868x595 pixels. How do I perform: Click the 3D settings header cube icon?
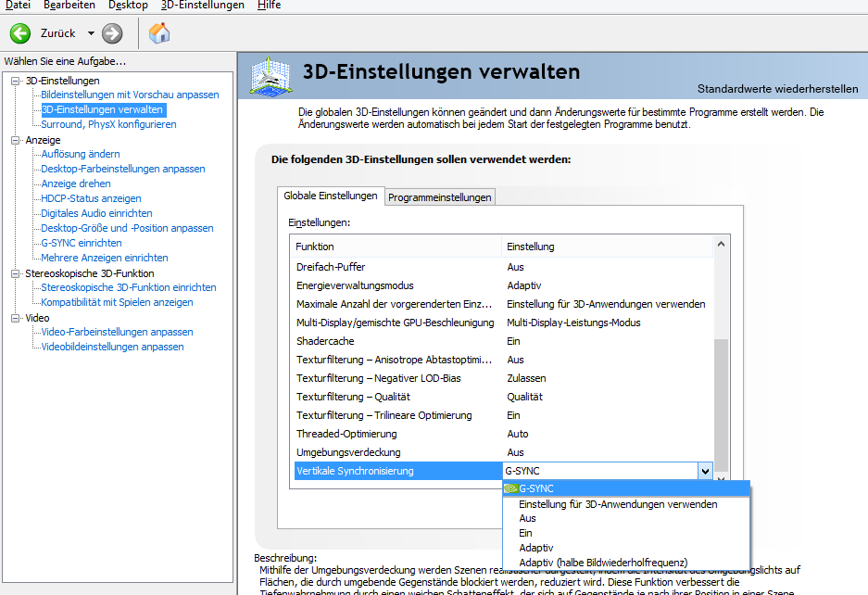click(x=270, y=75)
